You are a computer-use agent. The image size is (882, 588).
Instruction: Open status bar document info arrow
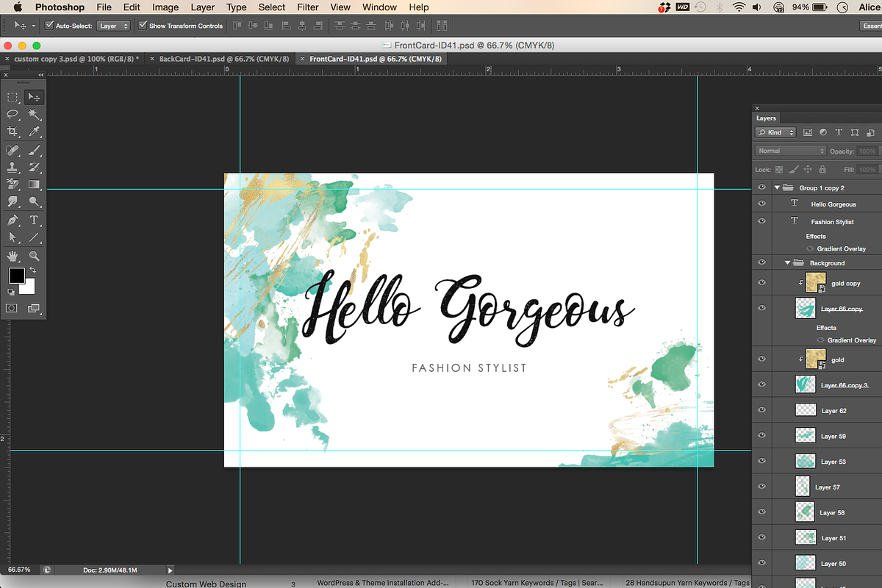(171, 570)
